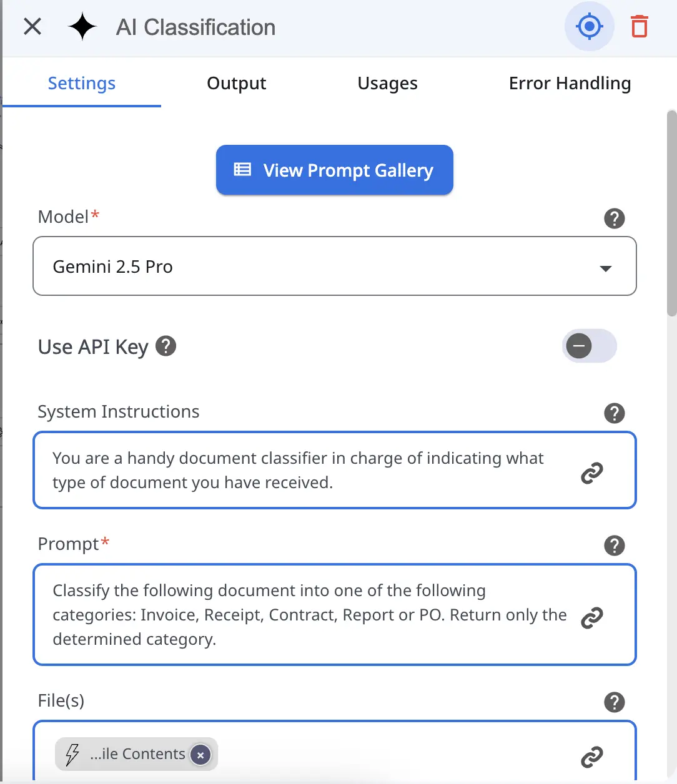Go to the Error Handling tab

(x=570, y=84)
